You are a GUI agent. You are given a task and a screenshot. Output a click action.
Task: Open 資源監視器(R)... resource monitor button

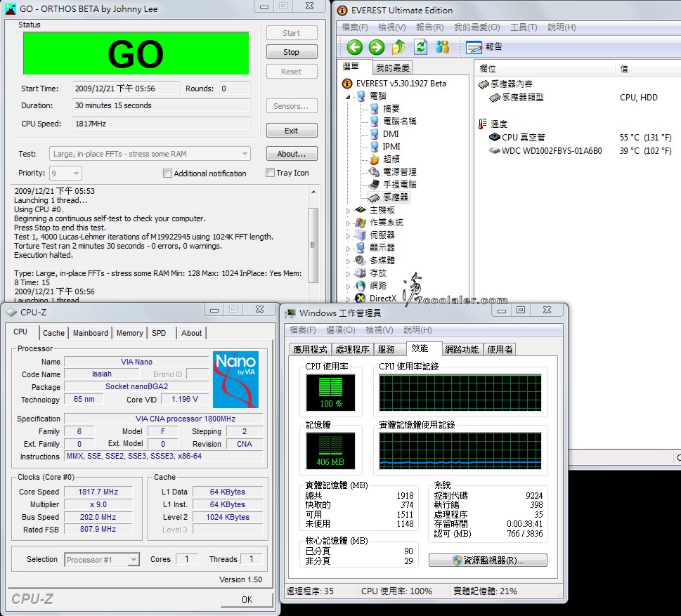point(488,560)
